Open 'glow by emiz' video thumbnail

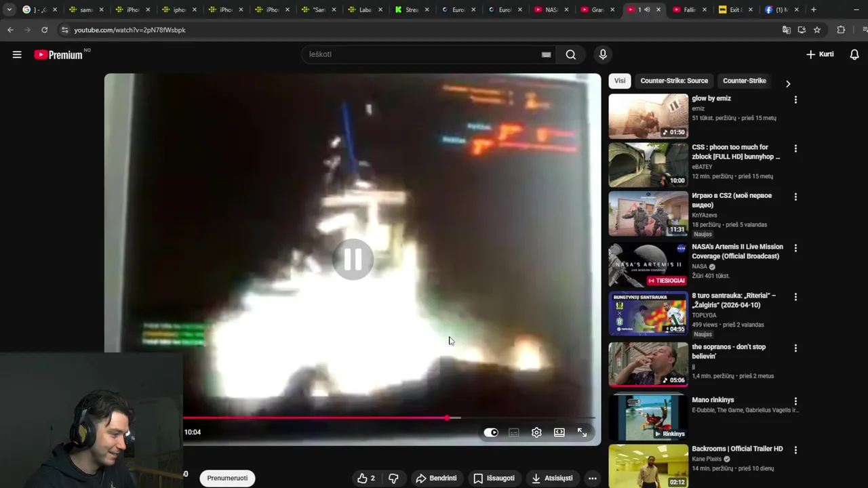(x=648, y=116)
